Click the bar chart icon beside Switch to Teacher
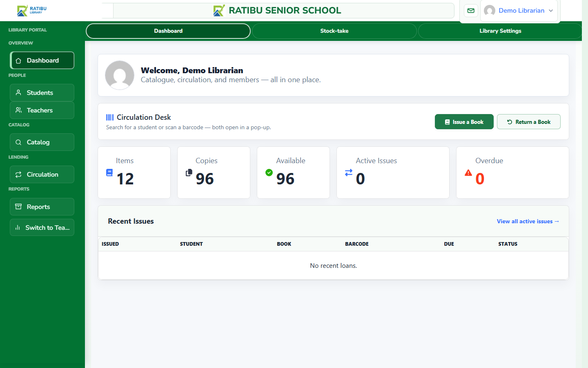 [18, 228]
